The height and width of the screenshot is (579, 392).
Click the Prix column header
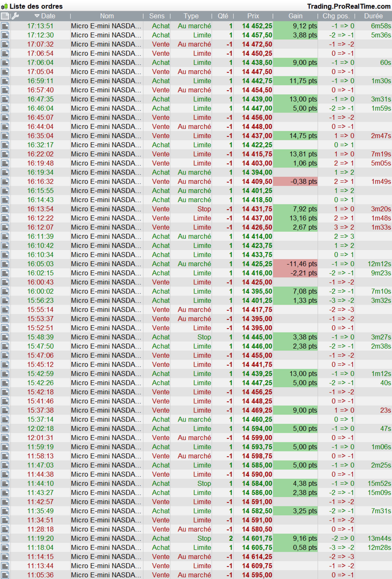coord(253,16)
